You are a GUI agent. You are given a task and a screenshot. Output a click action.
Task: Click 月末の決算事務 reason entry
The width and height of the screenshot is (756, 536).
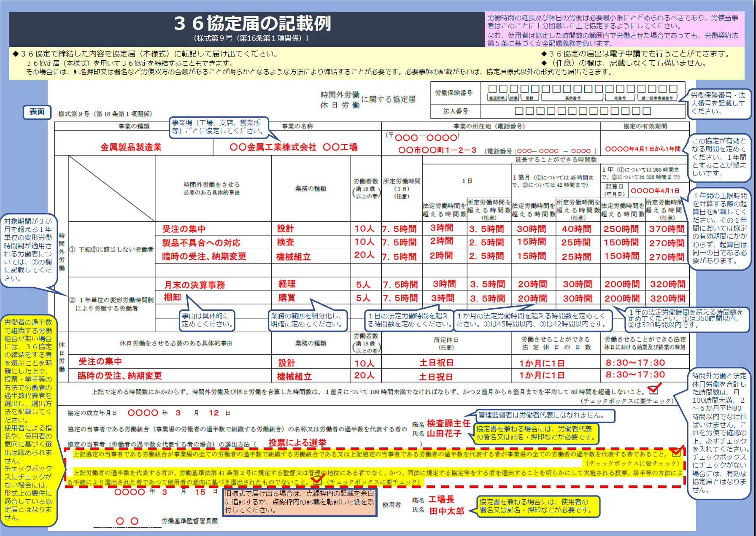coord(194,285)
